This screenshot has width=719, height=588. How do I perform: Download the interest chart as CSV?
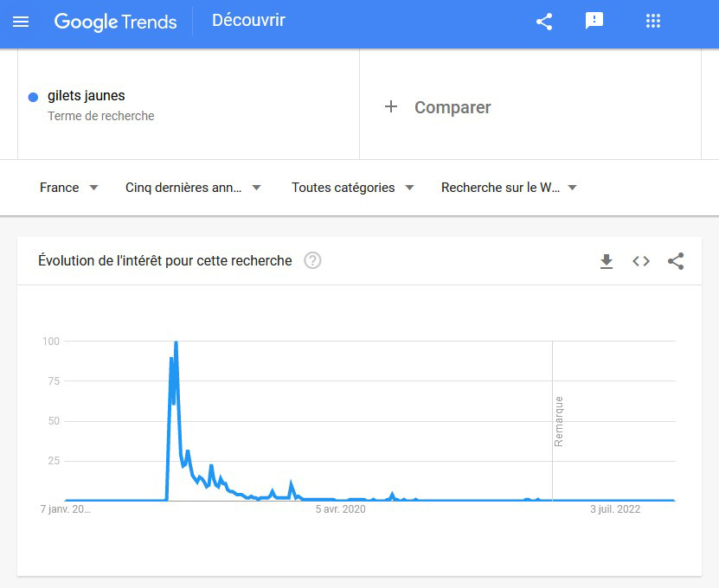(x=607, y=261)
